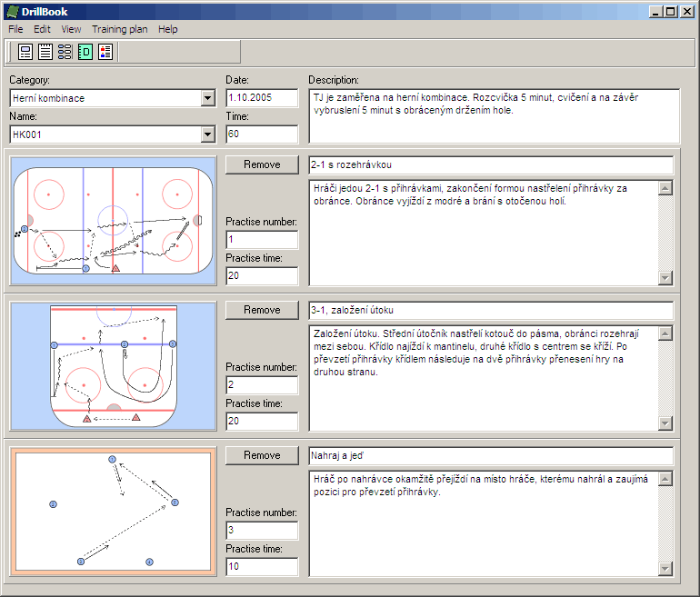Click the Practise time field showing 10

coord(262,567)
